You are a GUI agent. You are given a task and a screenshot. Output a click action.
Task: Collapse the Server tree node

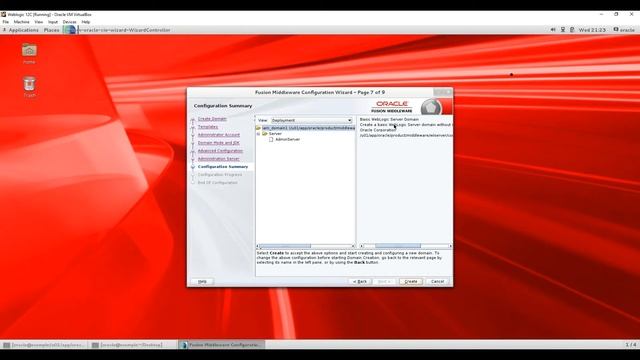coord(258,133)
